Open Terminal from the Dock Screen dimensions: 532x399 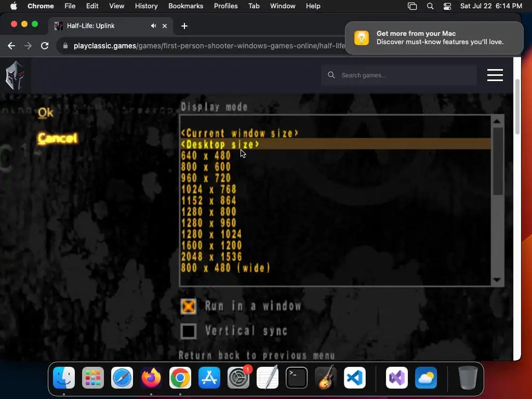click(x=297, y=378)
